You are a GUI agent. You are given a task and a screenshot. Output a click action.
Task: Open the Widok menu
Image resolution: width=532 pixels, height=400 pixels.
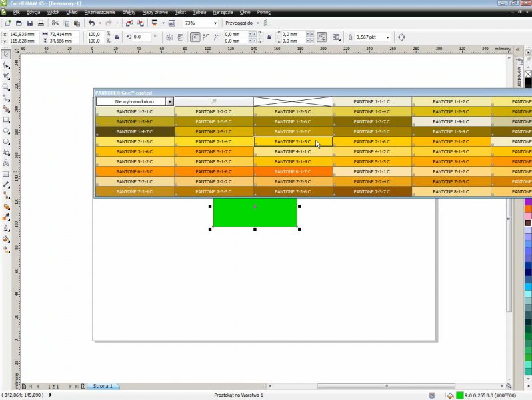coord(53,12)
